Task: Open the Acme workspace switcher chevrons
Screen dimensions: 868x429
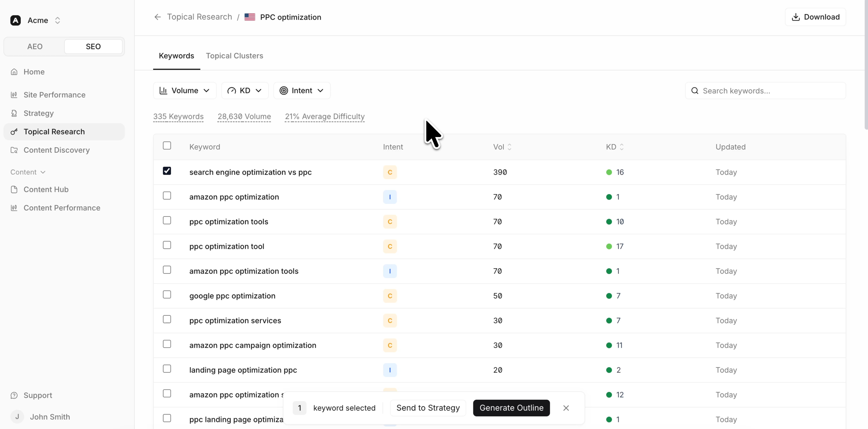Action: coord(58,20)
